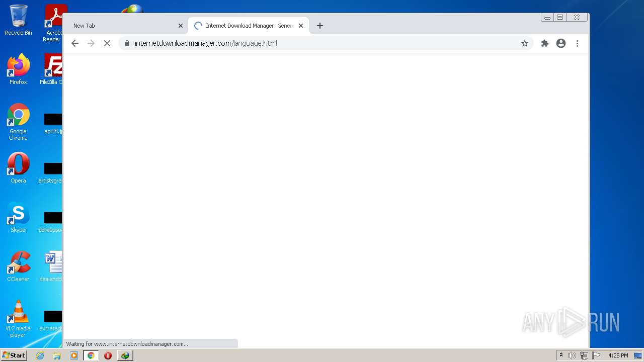View site information via the padlock icon
The image size is (644, 362).
[x=127, y=43]
